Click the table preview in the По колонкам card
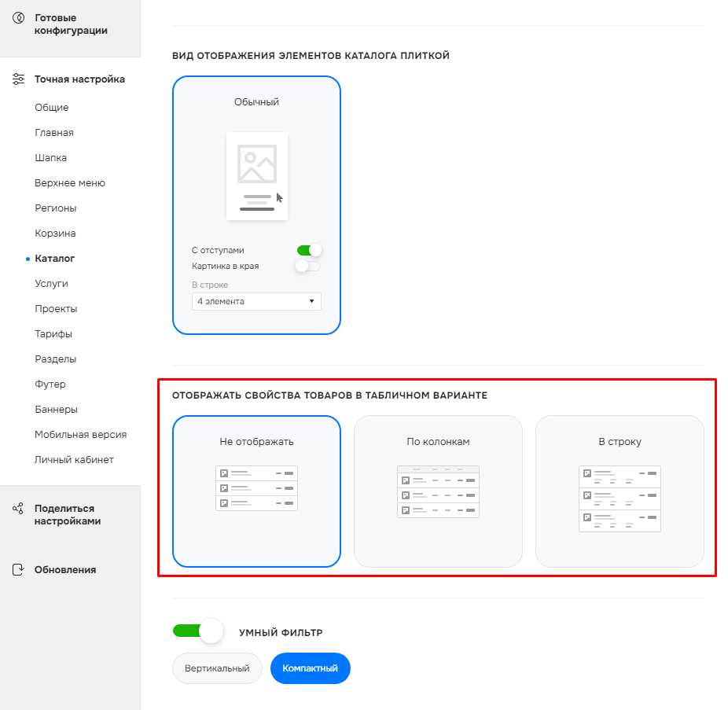 (x=438, y=491)
